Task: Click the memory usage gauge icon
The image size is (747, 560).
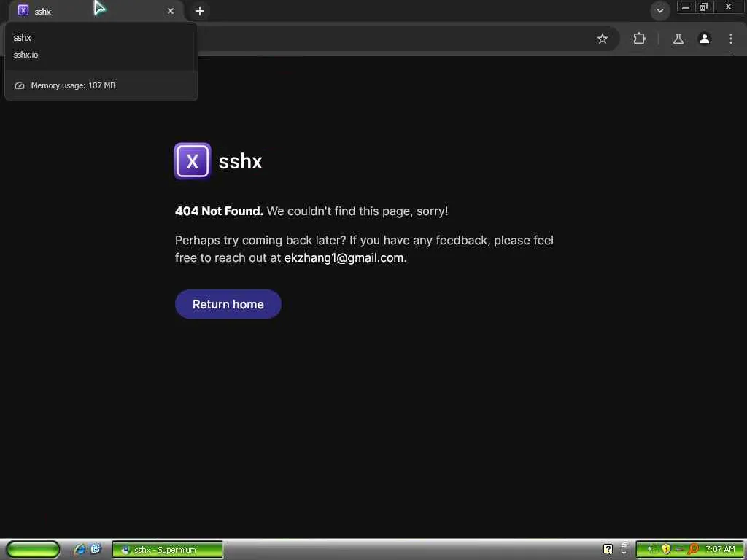Action: click(x=20, y=86)
